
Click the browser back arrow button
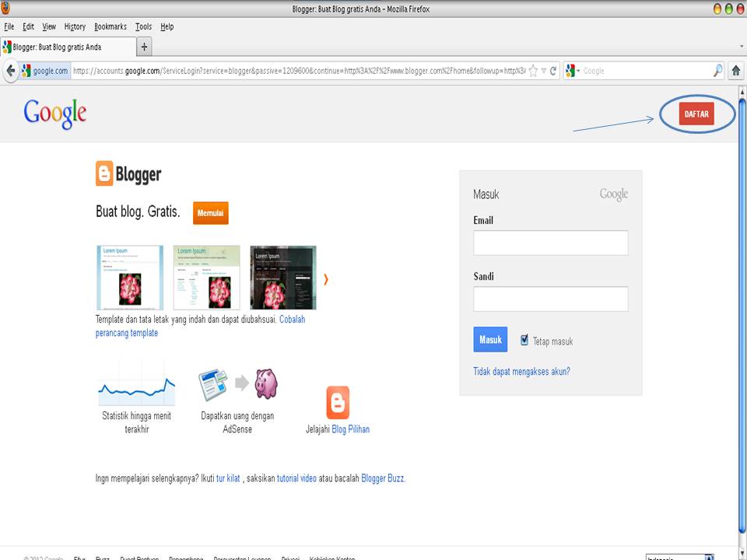pyautogui.click(x=10, y=71)
